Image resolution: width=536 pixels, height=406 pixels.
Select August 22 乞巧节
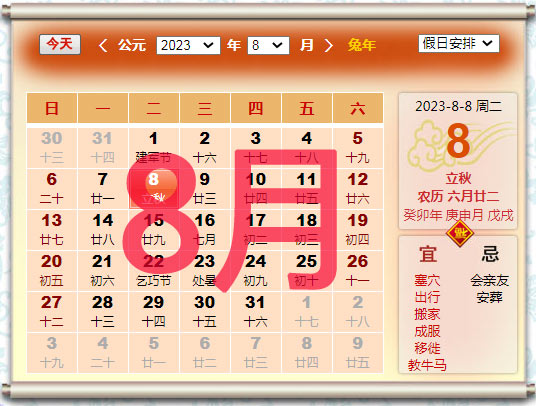pos(154,271)
